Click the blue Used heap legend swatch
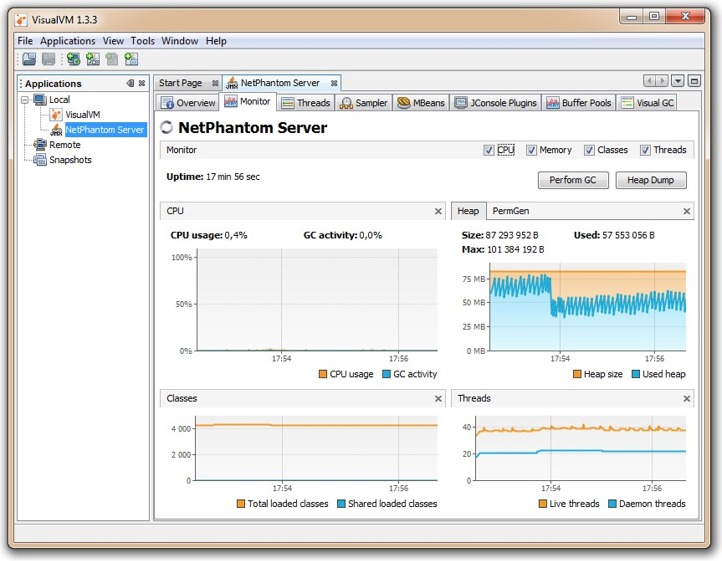Image resolution: width=722 pixels, height=561 pixels. pyautogui.click(x=636, y=374)
